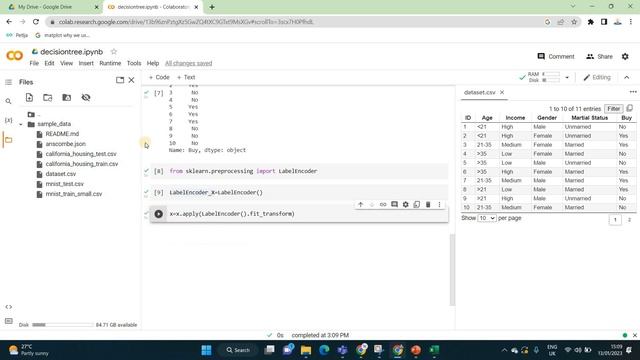Move cell down arrow in cell toolbar

tap(371, 204)
